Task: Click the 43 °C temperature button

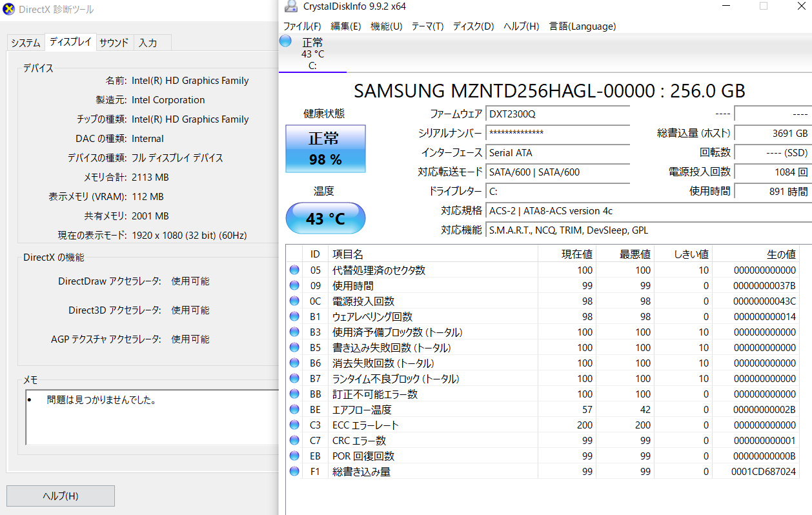Action: coord(325,218)
